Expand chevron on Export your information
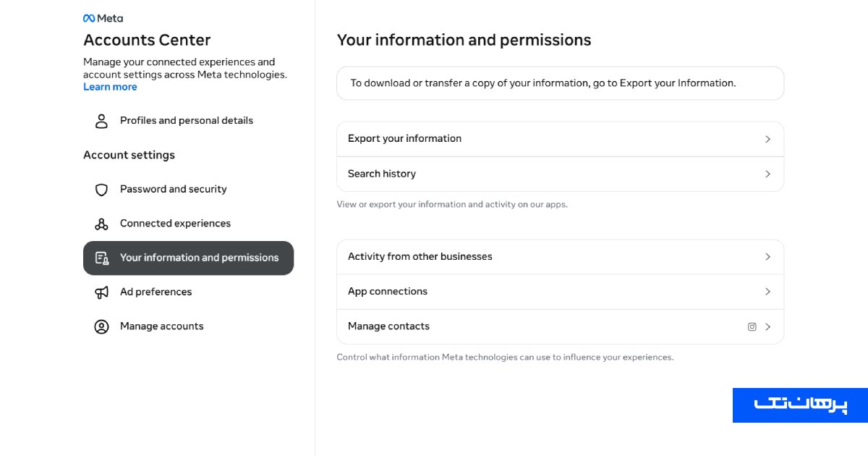This screenshot has height=456, width=868. coord(768,139)
